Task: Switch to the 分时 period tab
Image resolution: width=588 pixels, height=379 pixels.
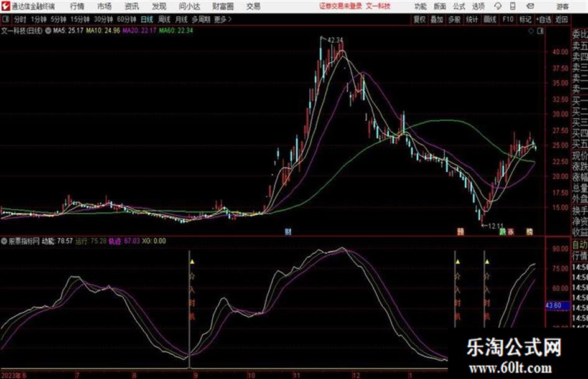Action: click(20, 19)
